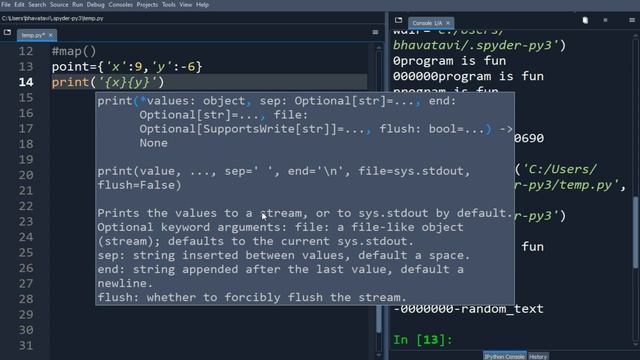Click the console scrollbar up arrow
This screenshot has height=360, width=640.
click(x=635, y=37)
